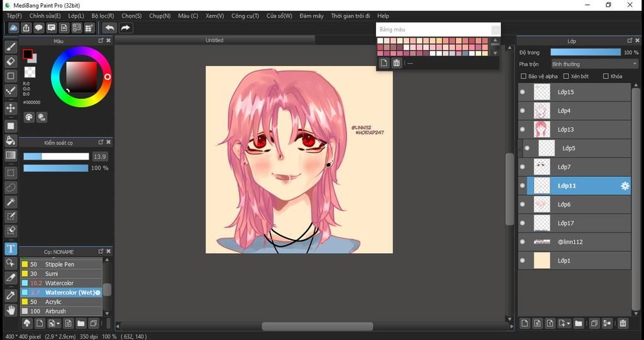
Task: Delete color using the palette panel trash icon
Action: pos(396,63)
